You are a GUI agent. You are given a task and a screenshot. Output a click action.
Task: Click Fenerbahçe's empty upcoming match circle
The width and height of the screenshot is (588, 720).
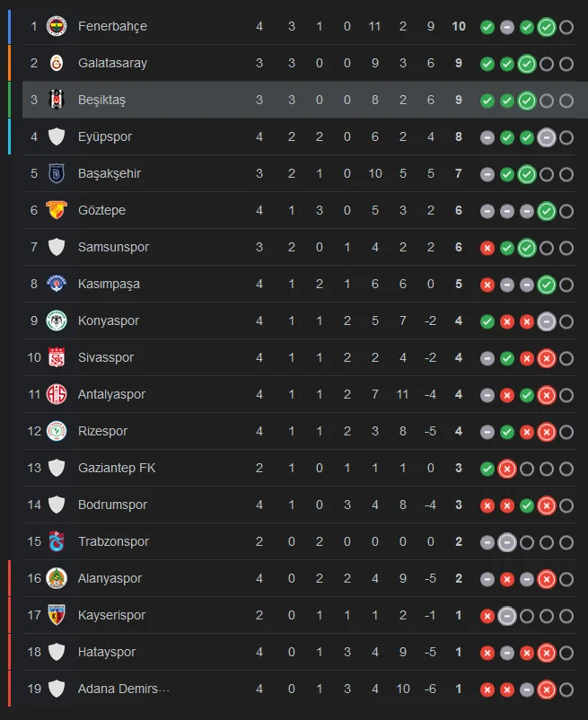[566, 26]
